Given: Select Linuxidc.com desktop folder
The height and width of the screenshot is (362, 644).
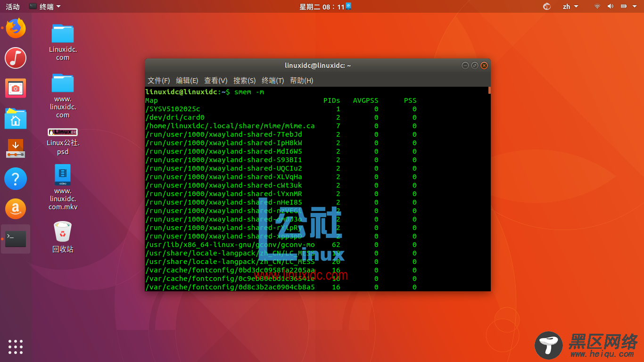Looking at the screenshot, I should (63, 42).
